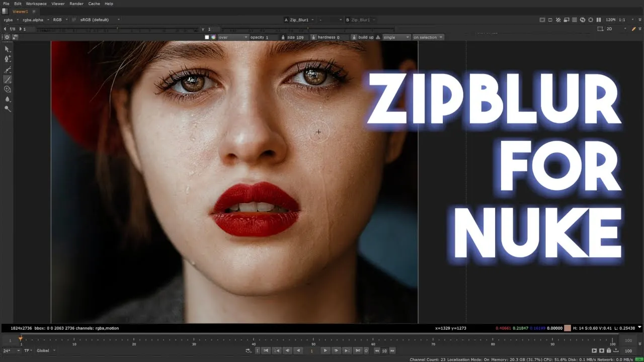Select the Clone tool
The height and width of the screenshot is (362, 644).
pos(8,89)
